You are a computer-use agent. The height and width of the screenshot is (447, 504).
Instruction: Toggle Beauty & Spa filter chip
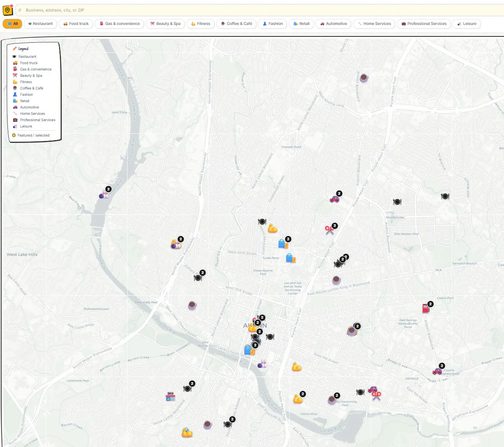[x=165, y=24]
